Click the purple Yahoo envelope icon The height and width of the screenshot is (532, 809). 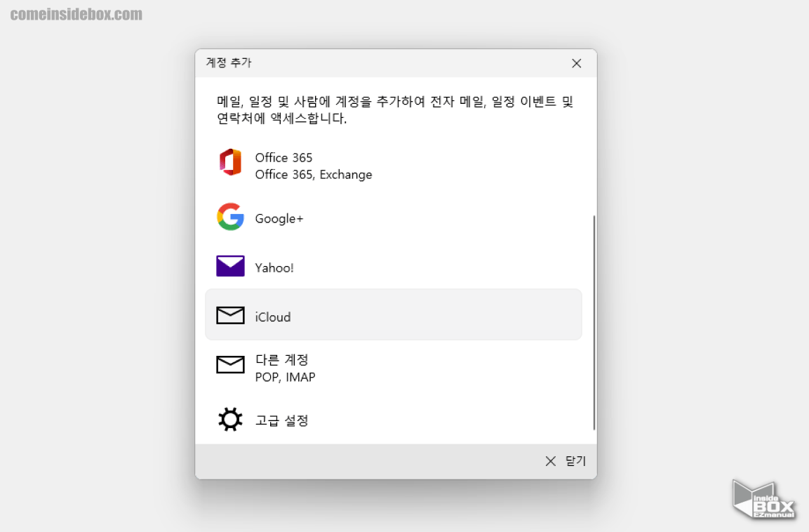[230, 266]
